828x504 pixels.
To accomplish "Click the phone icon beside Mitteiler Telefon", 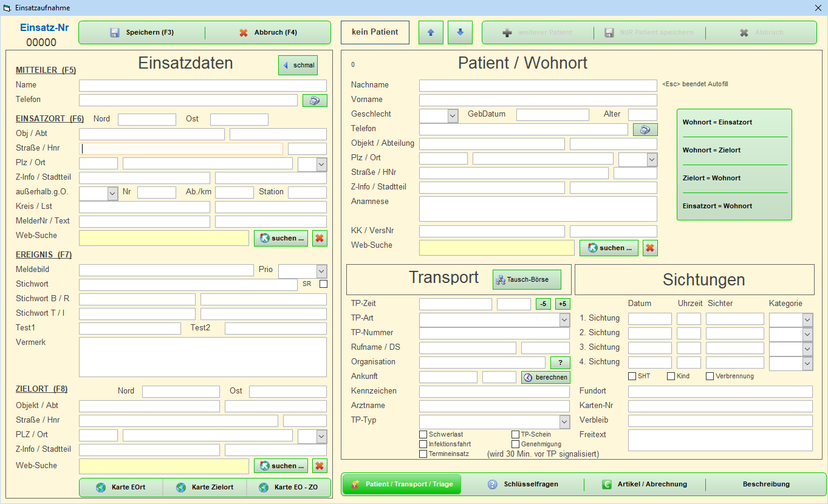I will 315,101.
